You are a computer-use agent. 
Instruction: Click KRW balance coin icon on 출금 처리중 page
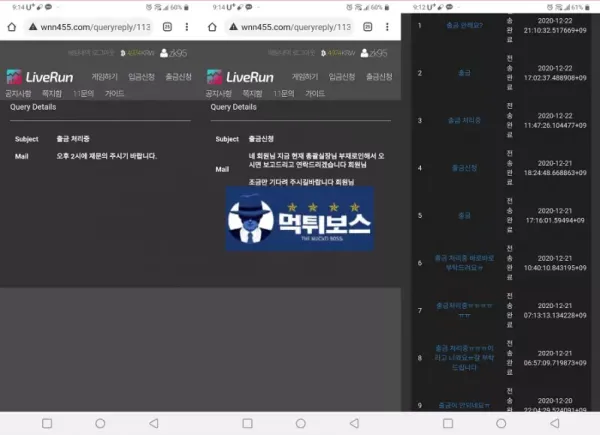pyautogui.click(x=123, y=53)
